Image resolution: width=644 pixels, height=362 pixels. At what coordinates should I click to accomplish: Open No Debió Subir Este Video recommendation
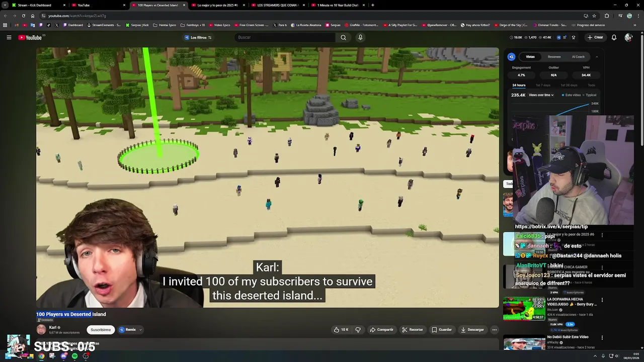568,337
